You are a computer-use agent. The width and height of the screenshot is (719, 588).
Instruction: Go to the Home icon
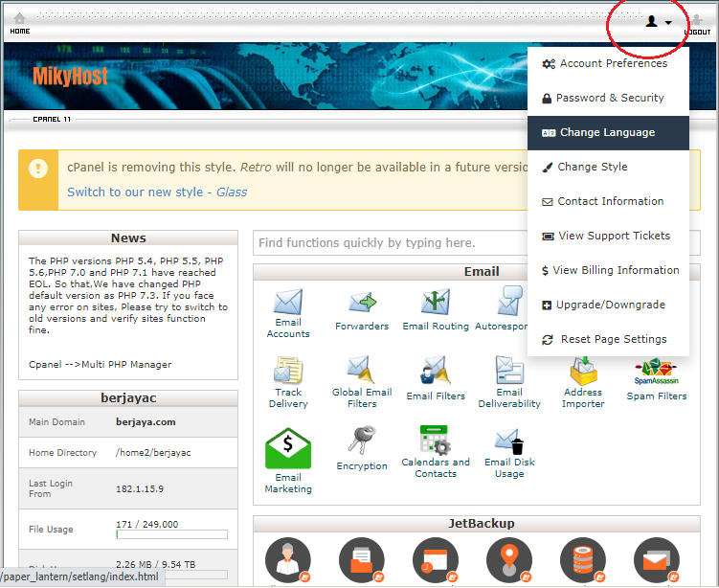(x=20, y=19)
